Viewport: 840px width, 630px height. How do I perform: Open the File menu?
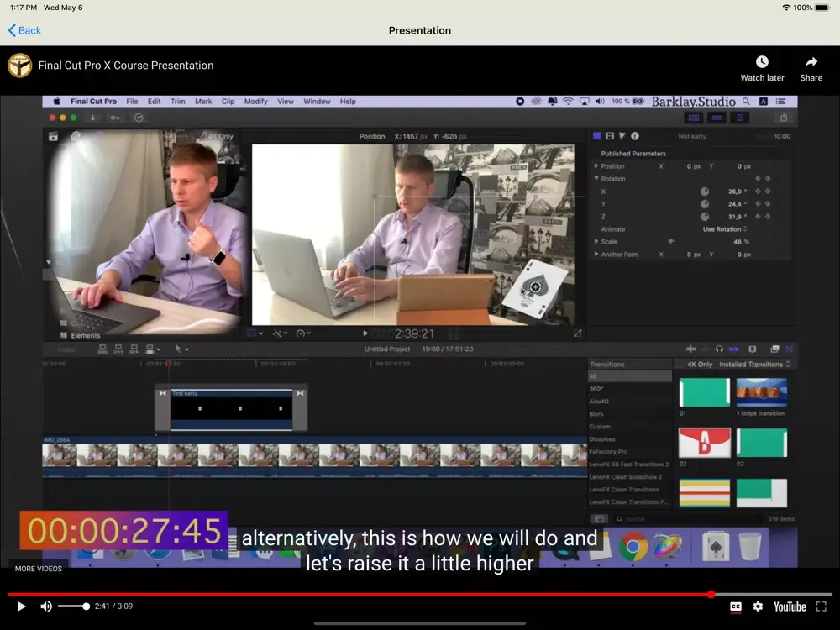133,102
